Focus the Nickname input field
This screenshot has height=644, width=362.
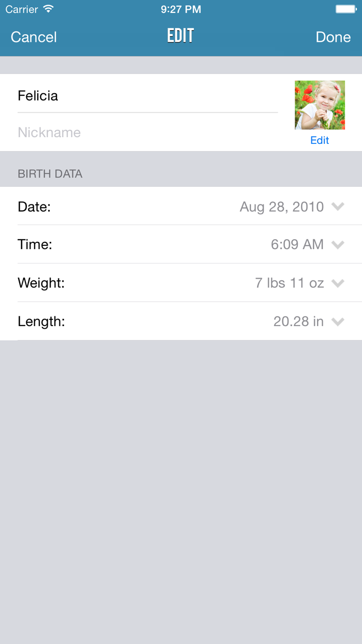147,133
